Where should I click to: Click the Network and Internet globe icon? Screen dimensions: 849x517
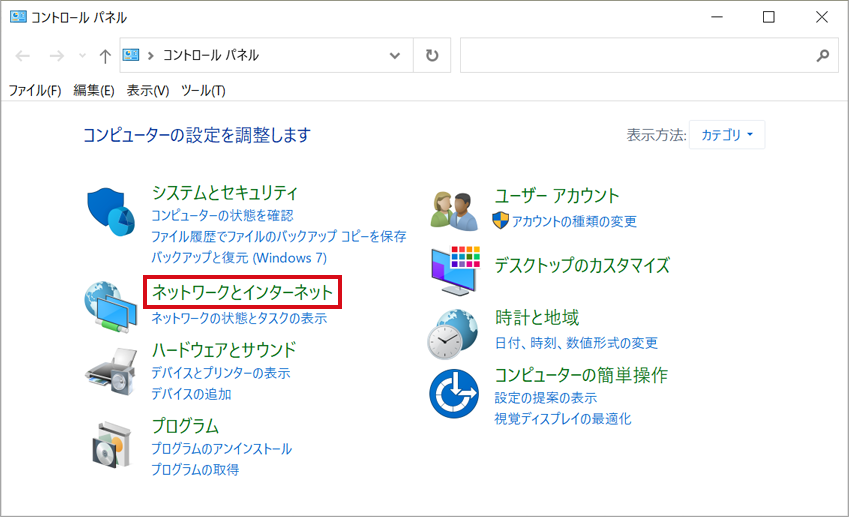coord(111,307)
